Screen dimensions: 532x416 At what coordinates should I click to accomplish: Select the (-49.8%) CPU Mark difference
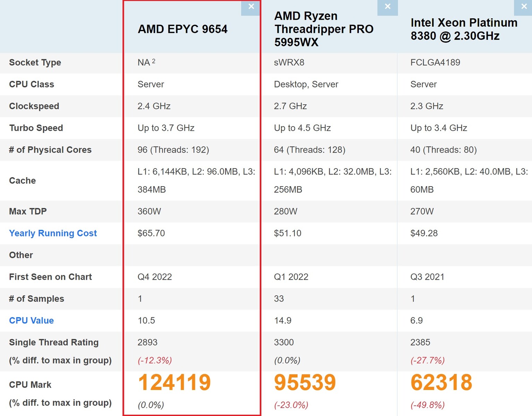[x=427, y=405]
